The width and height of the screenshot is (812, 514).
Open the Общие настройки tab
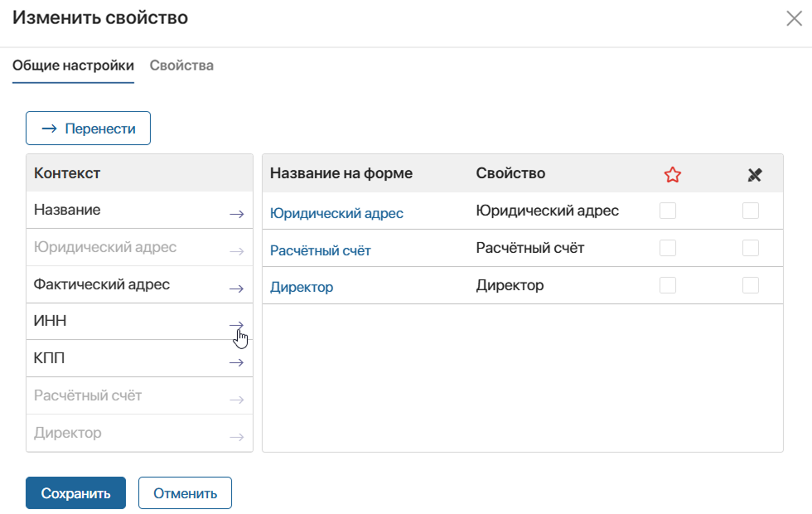point(73,65)
